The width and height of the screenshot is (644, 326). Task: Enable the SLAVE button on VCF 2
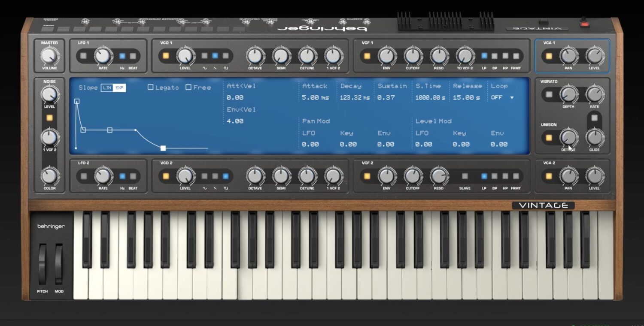click(x=465, y=176)
